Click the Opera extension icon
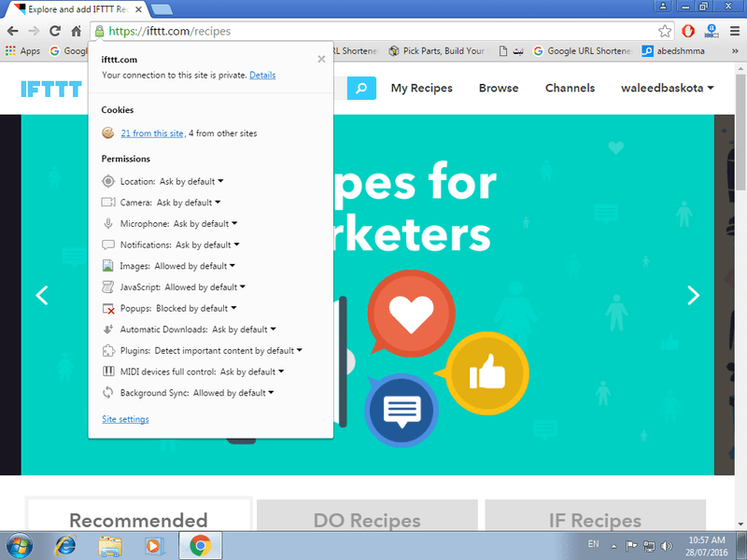747x560 pixels. point(688,32)
